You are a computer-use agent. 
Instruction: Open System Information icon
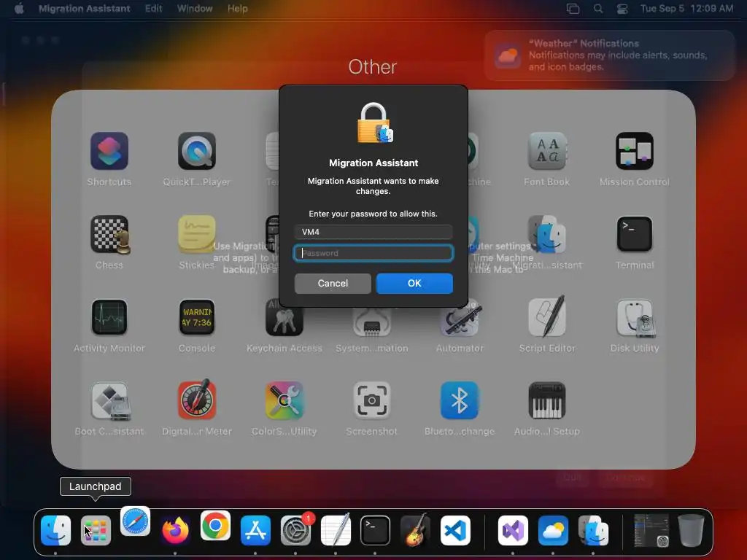click(372, 321)
